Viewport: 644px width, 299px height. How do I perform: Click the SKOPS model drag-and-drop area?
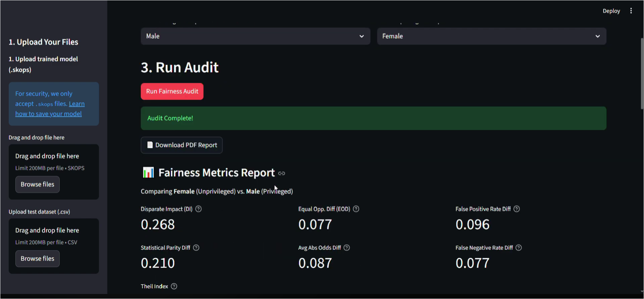click(54, 162)
